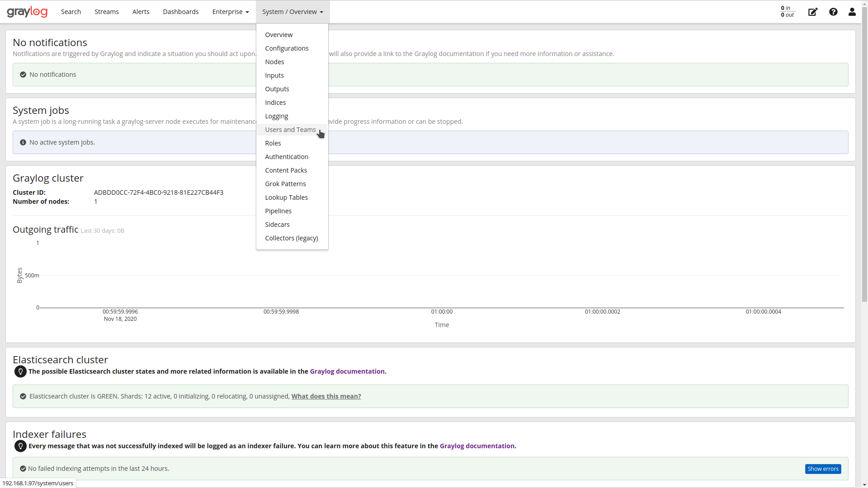Select Users and Teams from the menu

coord(290,130)
